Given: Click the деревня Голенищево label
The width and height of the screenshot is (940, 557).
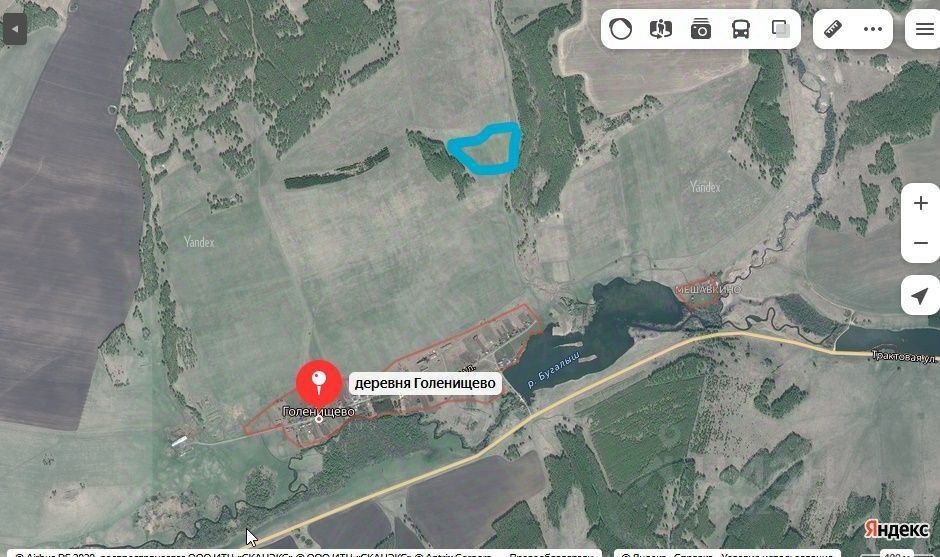Looking at the screenshot, I should coord(425,383).
